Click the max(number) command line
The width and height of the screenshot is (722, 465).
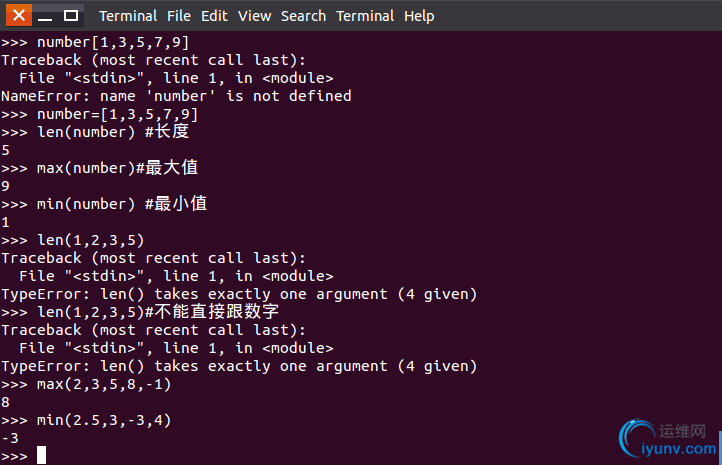click(99, 168)
